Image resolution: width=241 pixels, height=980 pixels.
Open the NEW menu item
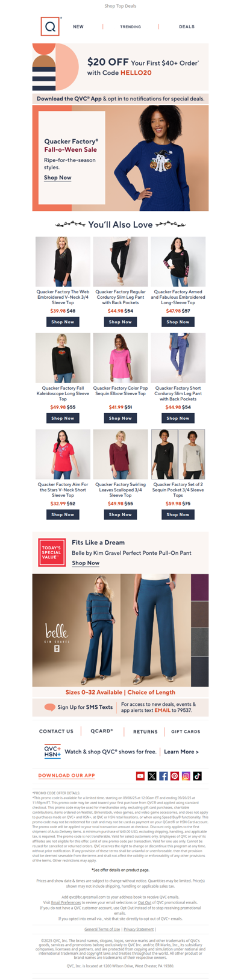(x=78, y=27)
